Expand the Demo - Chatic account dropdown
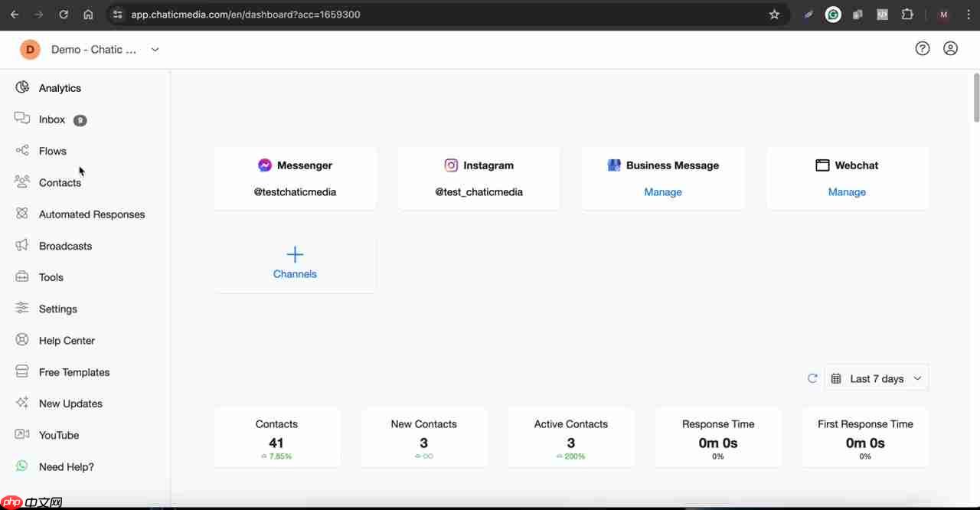This screenshot has height=510, width=980. (x=155, y=49)
